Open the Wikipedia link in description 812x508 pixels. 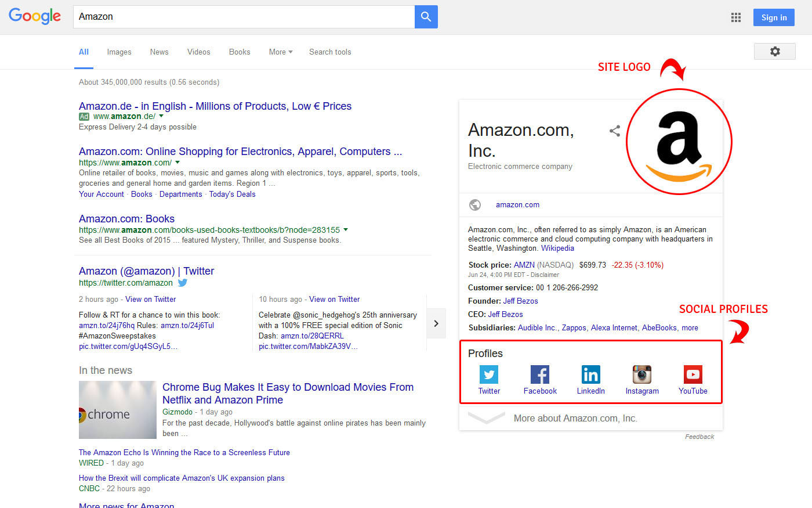pyautogui.click(x=557, y=248)
